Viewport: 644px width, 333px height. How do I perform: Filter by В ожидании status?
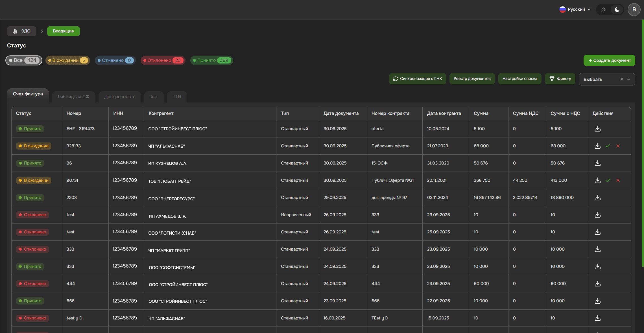click(x=68, y=60)
